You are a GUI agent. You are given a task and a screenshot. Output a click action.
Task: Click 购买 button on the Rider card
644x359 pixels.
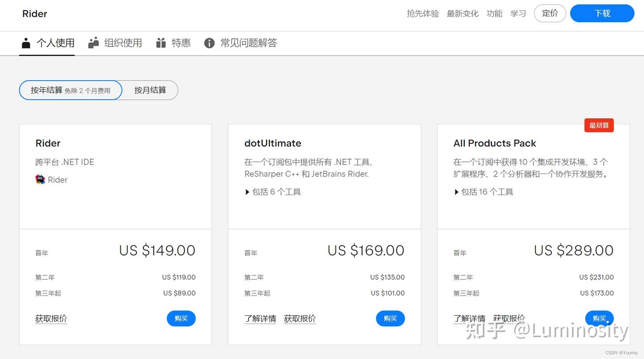tap(181, 318)
